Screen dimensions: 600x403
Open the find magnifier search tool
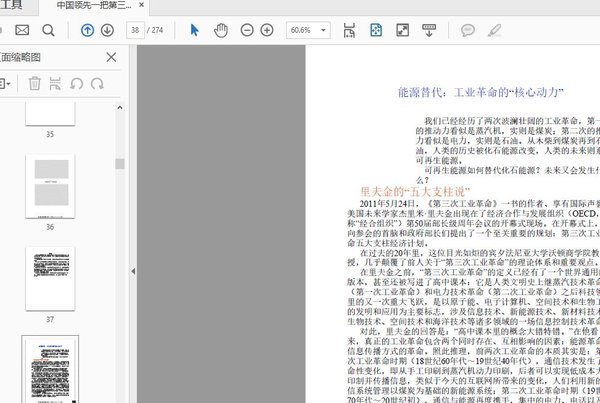coord(50,31)
